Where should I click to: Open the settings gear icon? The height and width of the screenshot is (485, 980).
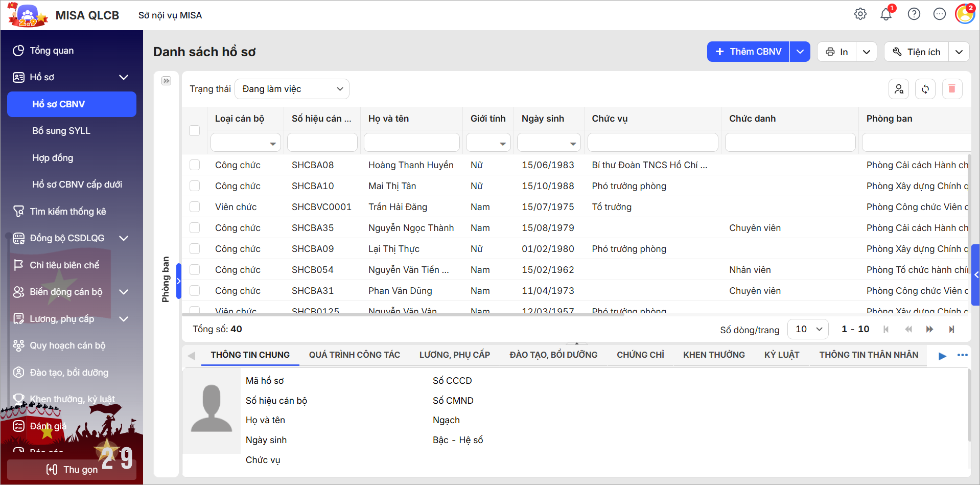tap(860, 14)
